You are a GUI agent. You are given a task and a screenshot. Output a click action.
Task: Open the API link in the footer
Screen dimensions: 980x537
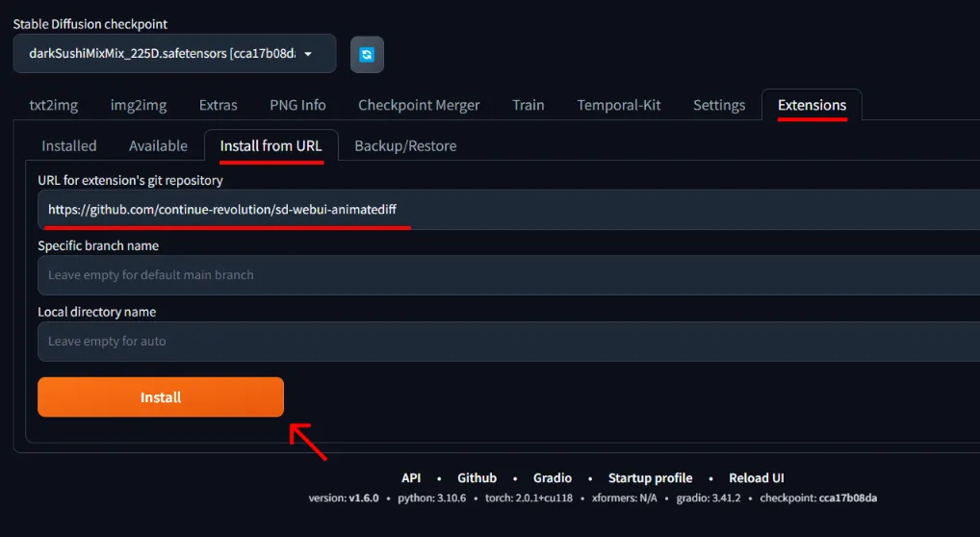411,478
